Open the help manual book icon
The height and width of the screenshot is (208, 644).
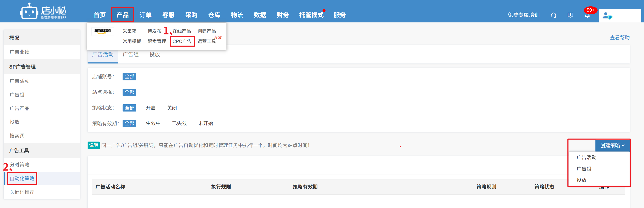coord(570,15)
